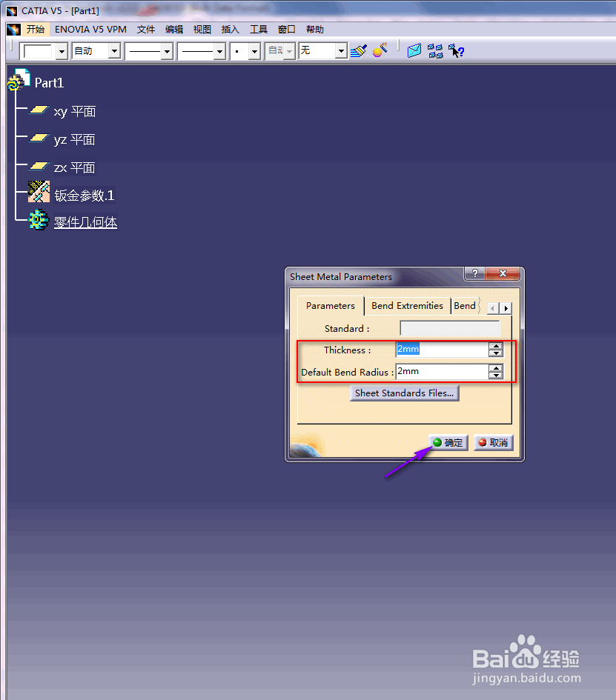The height and width of the screenshot is (700, 616).
Task: Switch to the partially visible Bend tab
Action: pos(465,306)
